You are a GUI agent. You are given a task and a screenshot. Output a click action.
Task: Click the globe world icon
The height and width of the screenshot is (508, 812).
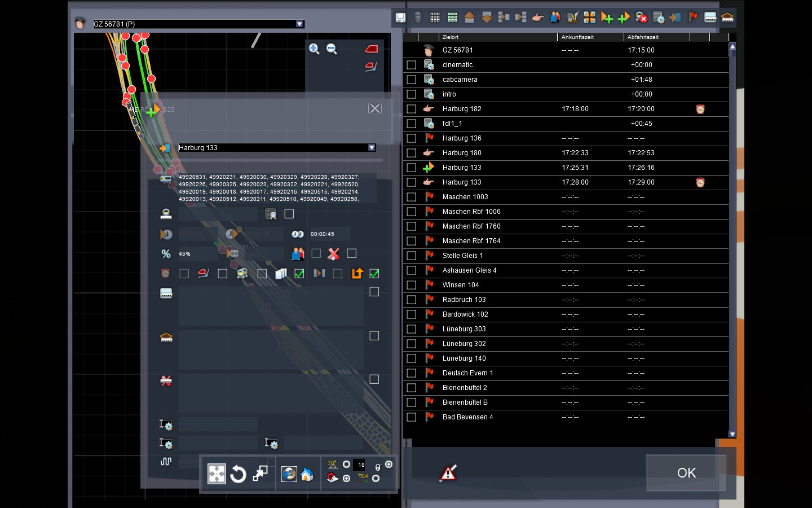click(x=289, y=474)
